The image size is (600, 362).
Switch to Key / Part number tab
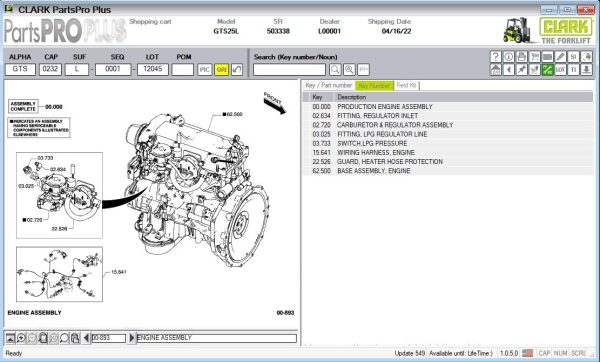(329, 85)
